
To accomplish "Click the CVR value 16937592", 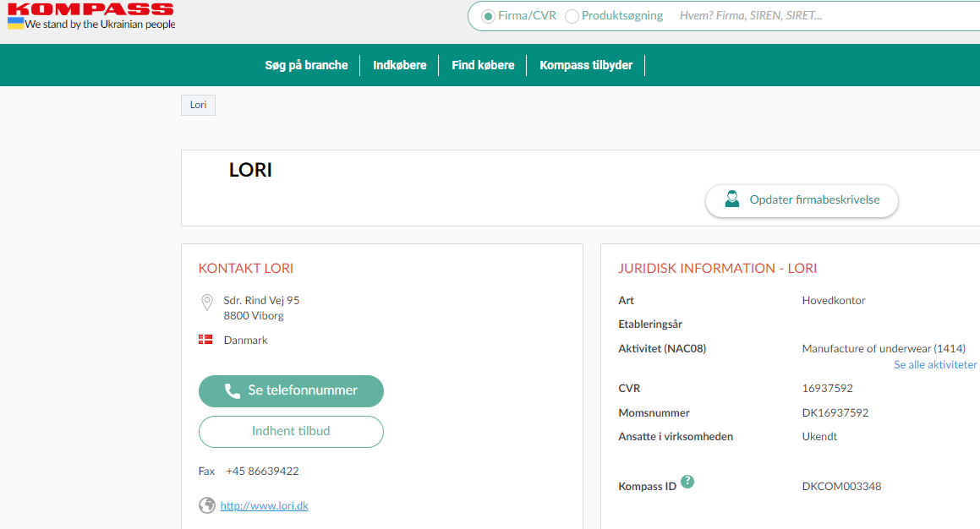I will [x=828, y=389].
